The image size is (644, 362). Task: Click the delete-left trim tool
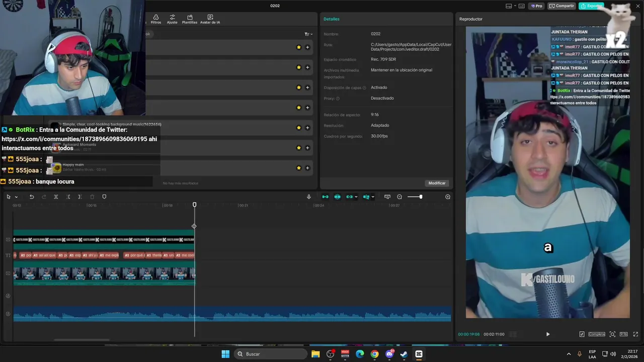pos(68,197)
